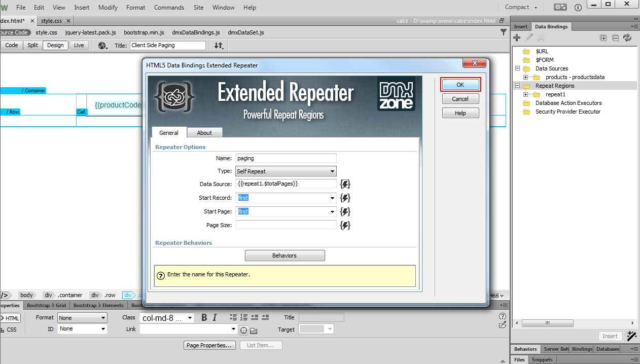Pick dynamic data for Start Page
Screen dimensions: 640x364
coord(345,211)
